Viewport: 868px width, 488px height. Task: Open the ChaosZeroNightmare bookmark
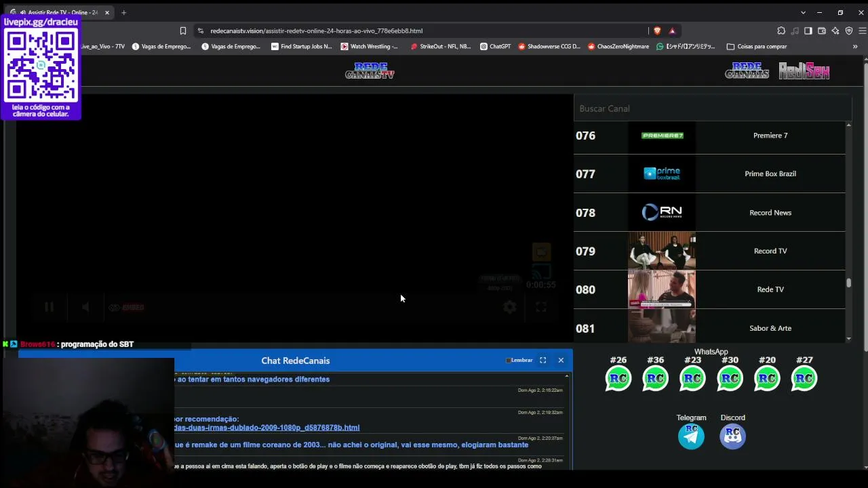pyautogui.click(x=618, y=47)
